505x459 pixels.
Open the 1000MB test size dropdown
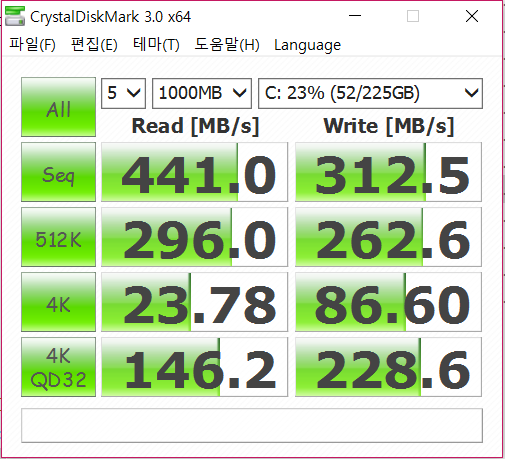(202, 93)
